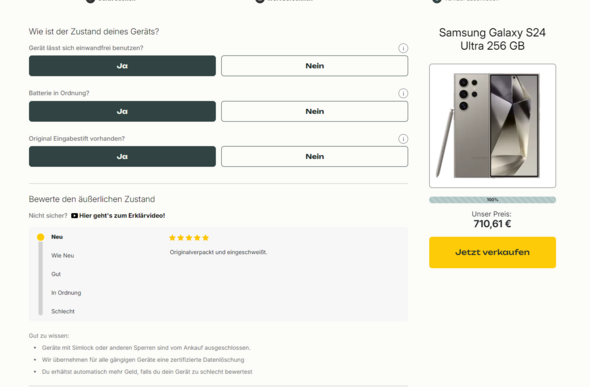
Task: Click the five-star rating icons
Action: [189, 238]
